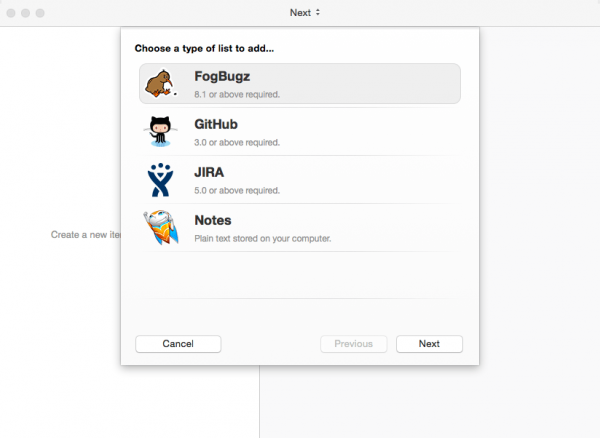The width and height of the screenshot is (600, 438).
Task: Choose the GitHub list title
Action: [216, 124]
